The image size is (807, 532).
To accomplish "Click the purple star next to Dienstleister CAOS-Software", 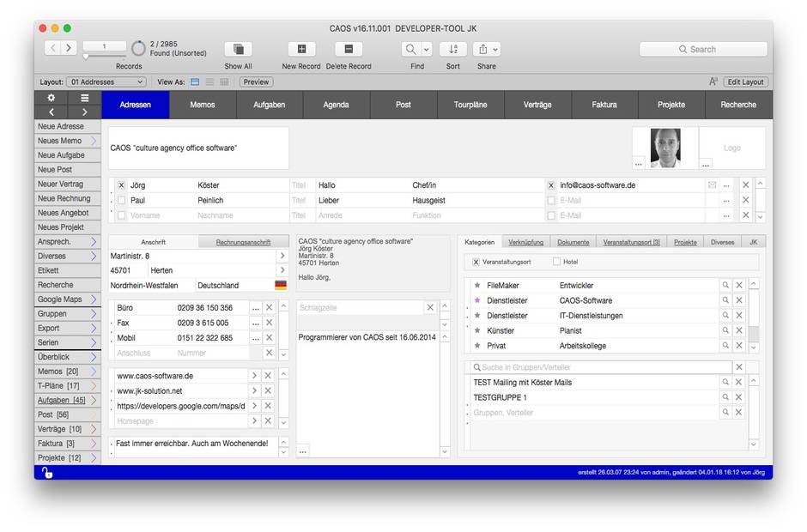I will 477,300.
